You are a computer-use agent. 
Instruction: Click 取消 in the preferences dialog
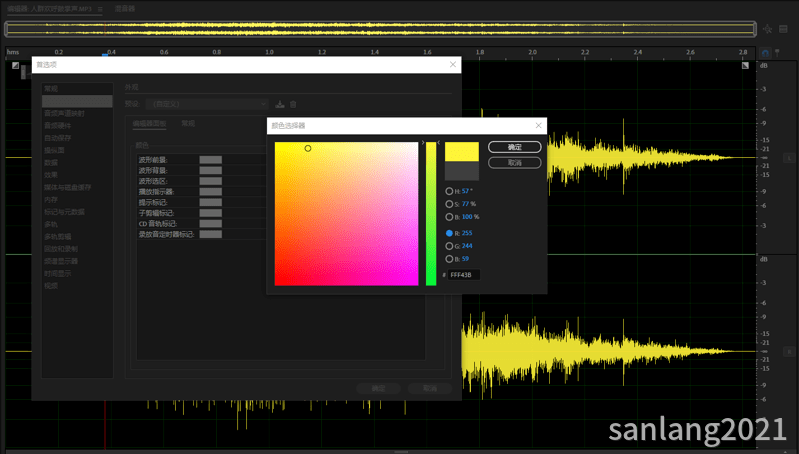click(x=430, y=388)
